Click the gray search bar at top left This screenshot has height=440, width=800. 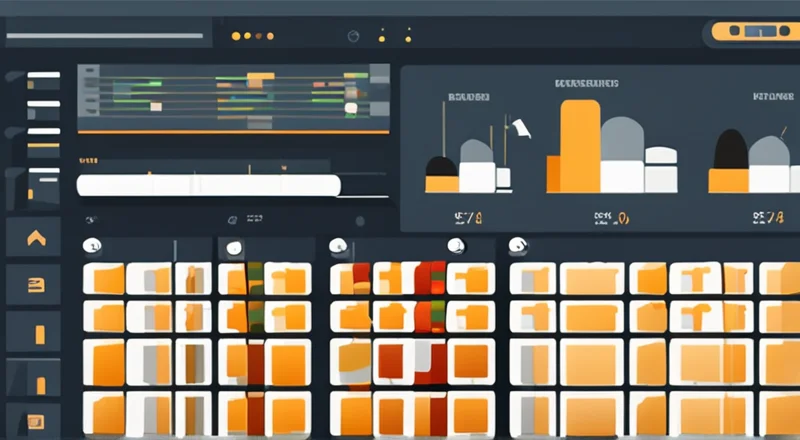(x=107, y=36)
